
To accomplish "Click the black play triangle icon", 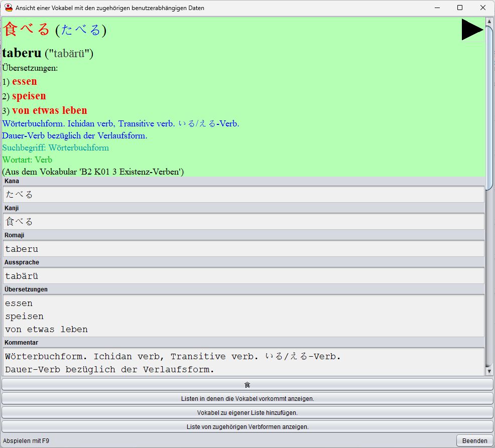I will 472,30.
